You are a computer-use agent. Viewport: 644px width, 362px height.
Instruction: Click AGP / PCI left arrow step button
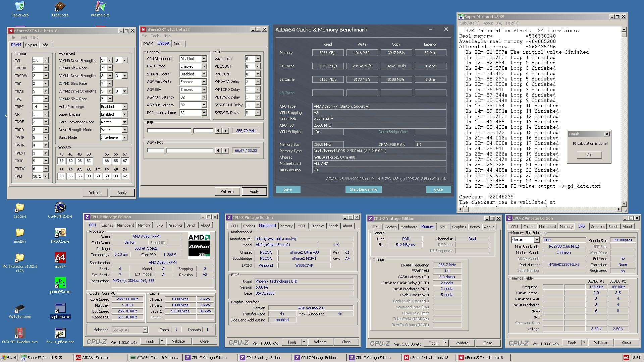[218, 150]
